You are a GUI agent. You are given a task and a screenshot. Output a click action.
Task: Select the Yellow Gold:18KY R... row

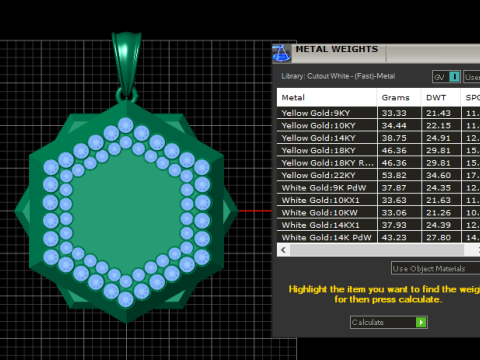pos(378,163)
